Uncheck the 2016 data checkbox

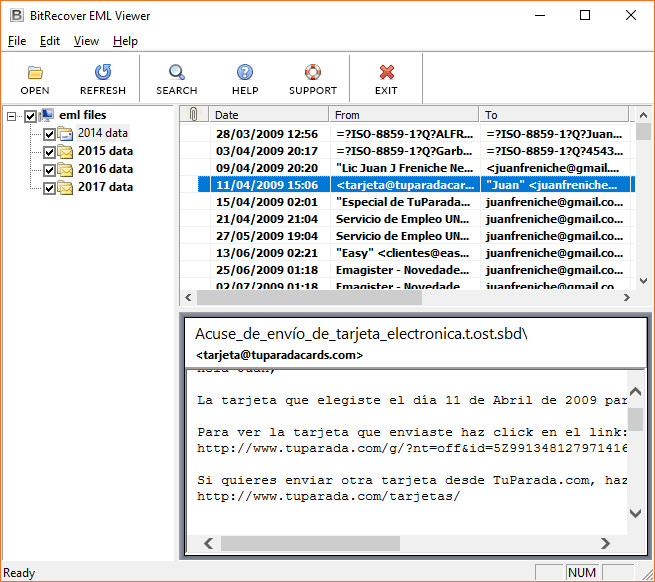click(x=49, y=170)
